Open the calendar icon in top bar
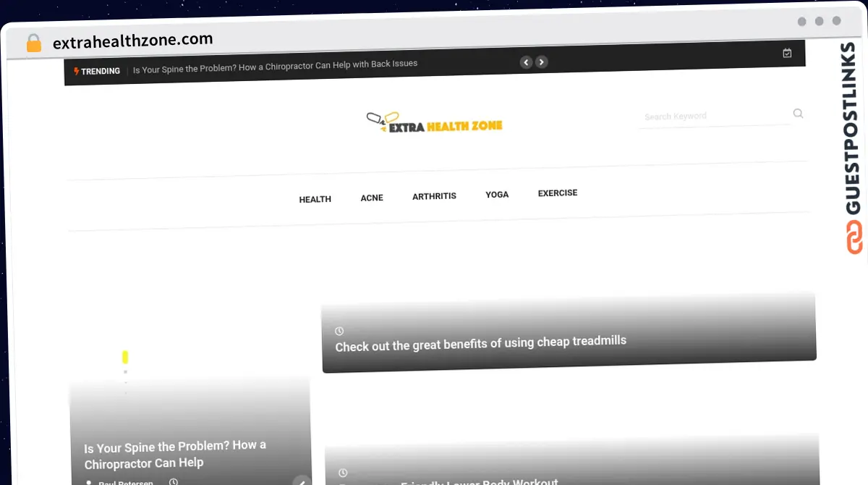The height and width of the screenshot is (485, 868). point(787,53)
